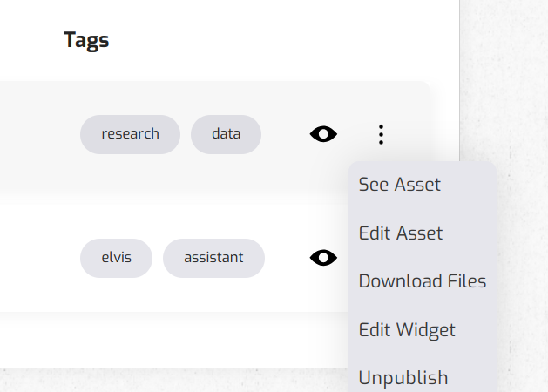
Task: Select See Asset from the context menu
Action: (400, 185)
